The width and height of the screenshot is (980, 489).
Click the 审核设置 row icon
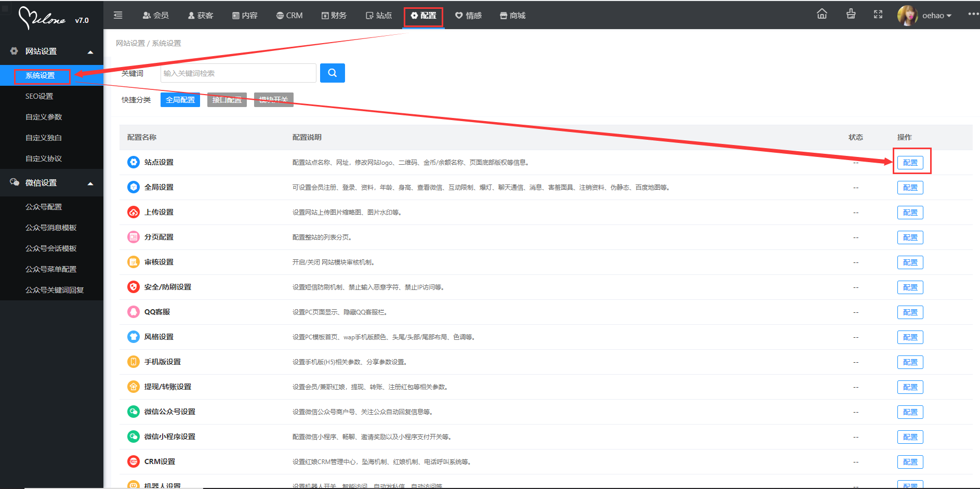(x=134, y=262)
